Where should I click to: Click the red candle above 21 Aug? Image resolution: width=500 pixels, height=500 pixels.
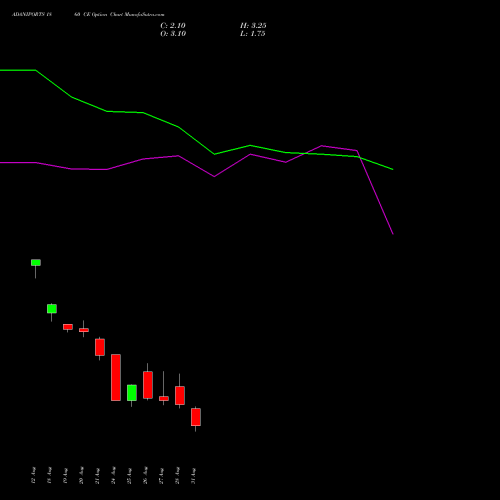click(100, 347)
